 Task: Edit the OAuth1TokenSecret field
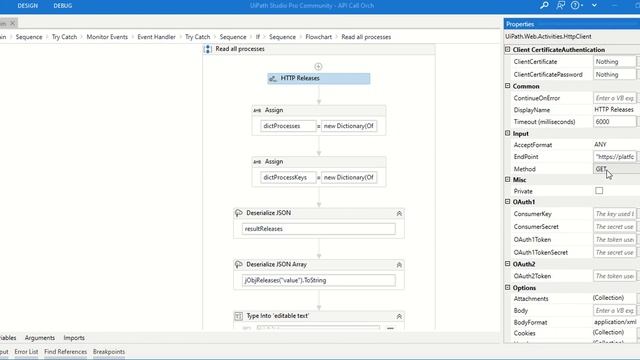coord(614,253)
